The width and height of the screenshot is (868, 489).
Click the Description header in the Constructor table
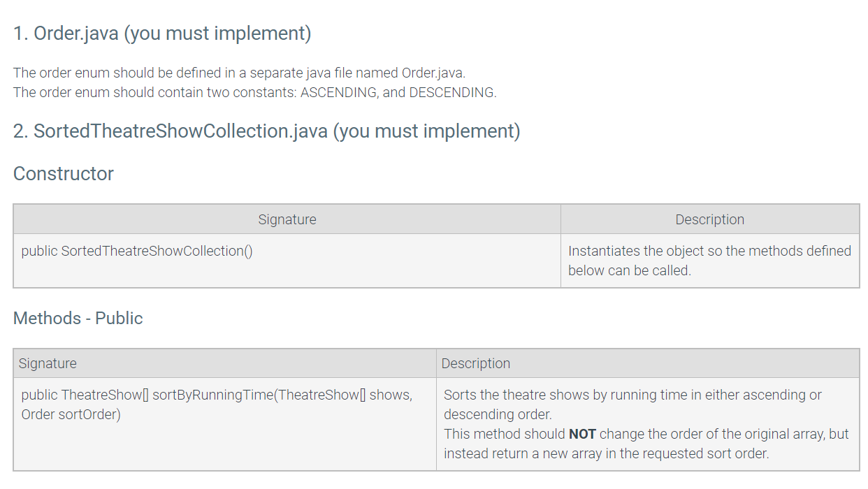click(709, 219)
